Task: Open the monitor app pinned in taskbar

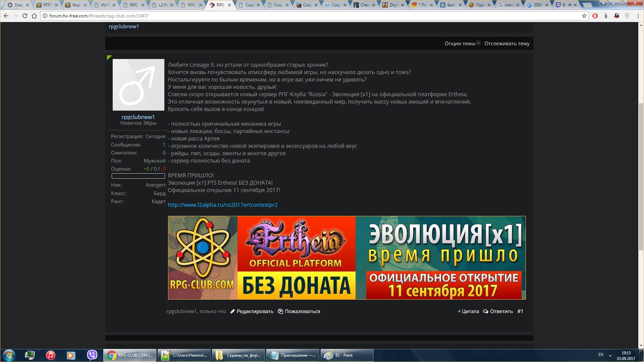Action: coord(30,355)
